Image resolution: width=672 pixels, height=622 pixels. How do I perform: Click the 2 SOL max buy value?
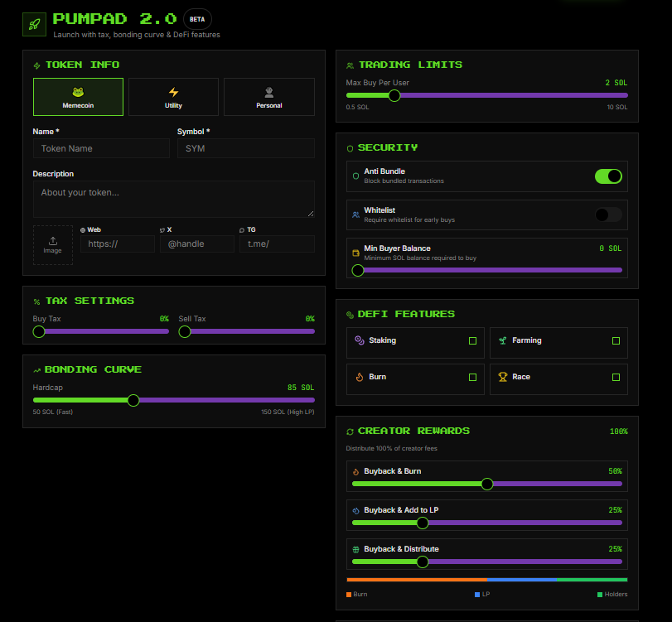pos(616,83)
